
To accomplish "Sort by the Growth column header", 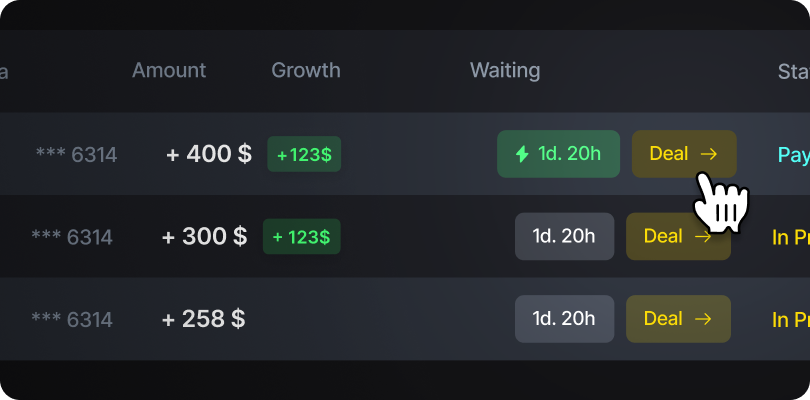I will point(306,70).
